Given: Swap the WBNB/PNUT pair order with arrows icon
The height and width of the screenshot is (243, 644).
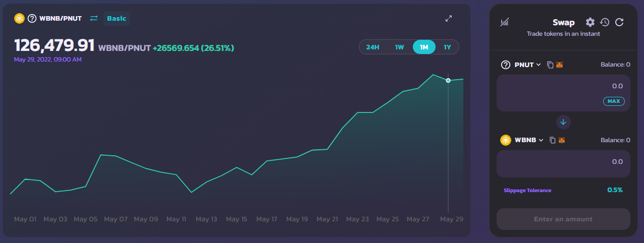Looking at the screenshot, I should [x=93, y=19].
